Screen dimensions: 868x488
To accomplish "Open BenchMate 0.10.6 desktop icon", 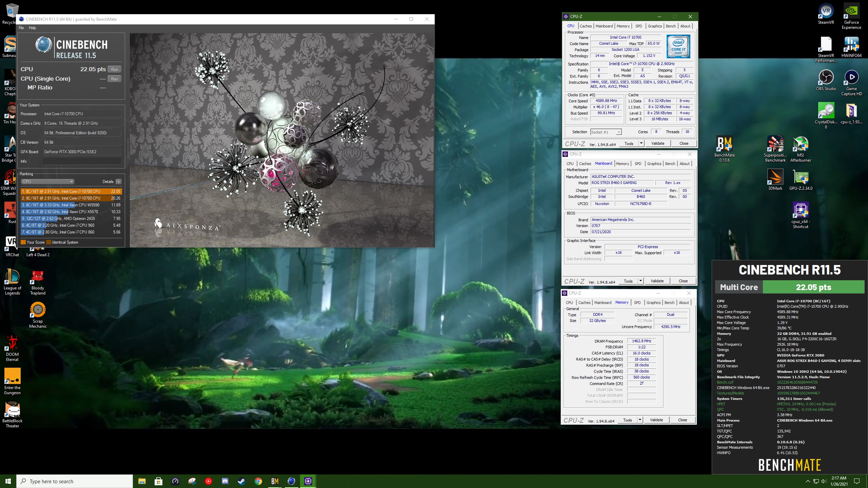I will click(725, 149).
